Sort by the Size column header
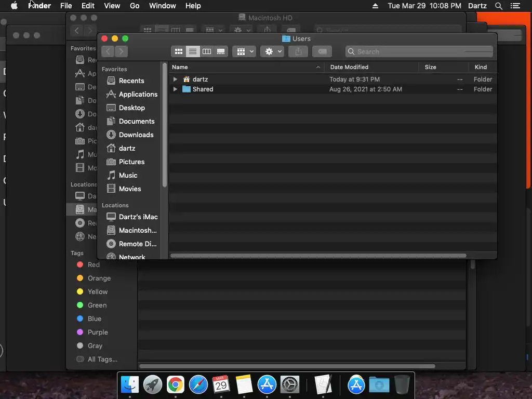532x399 pixels. tap(444, 67)
